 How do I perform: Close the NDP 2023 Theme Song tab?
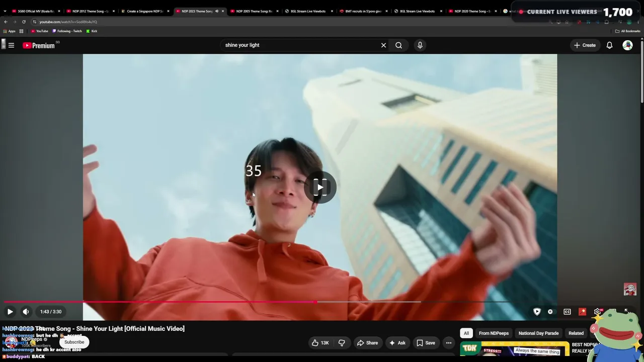223,11
